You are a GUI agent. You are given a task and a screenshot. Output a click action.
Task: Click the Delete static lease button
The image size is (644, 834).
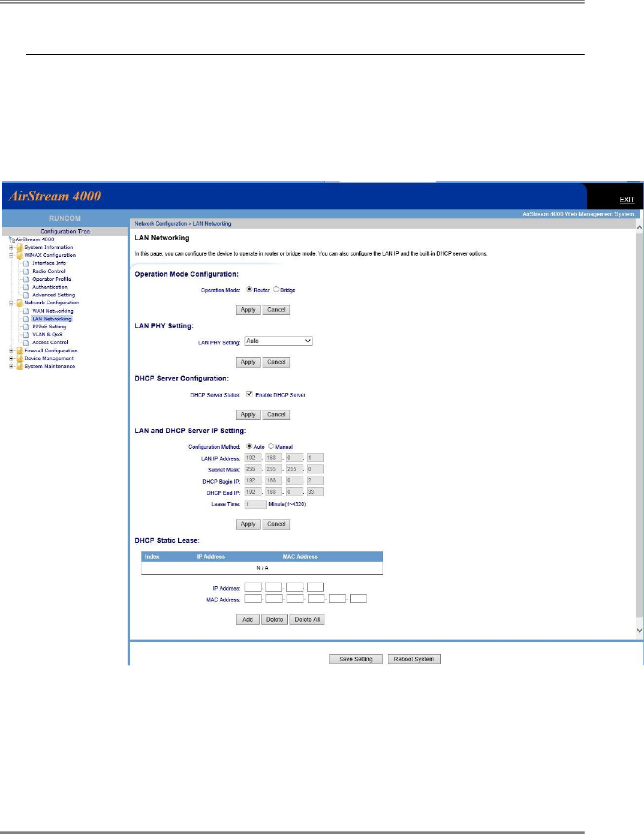pos(275,619)
